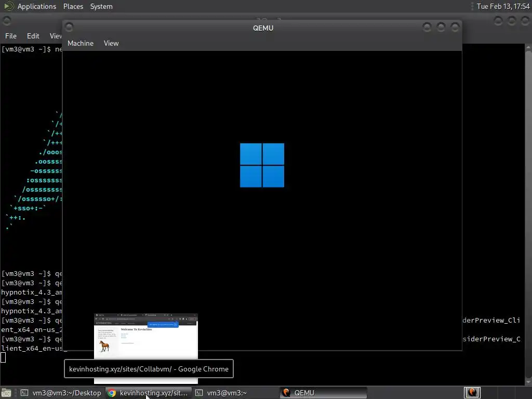Open the MATE main menu icon
Screen dimensions: 532x399
[8, 6]
